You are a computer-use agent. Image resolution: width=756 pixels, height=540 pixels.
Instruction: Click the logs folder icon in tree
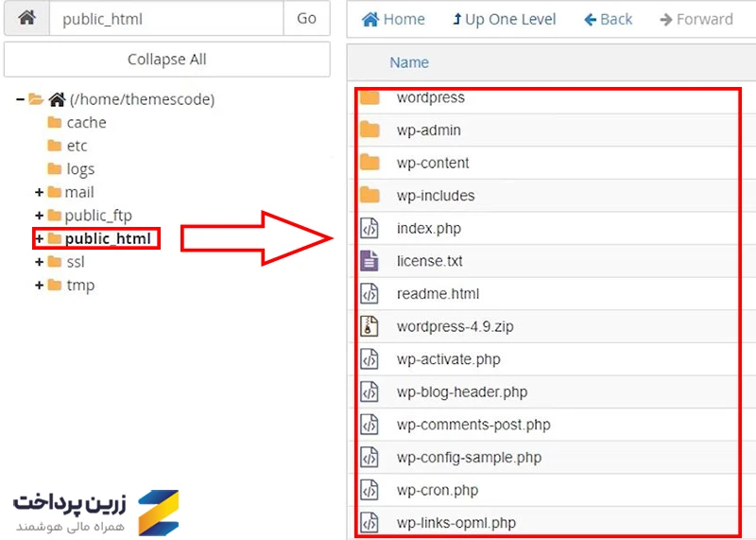pyautogui.click(x=55, y=168)
